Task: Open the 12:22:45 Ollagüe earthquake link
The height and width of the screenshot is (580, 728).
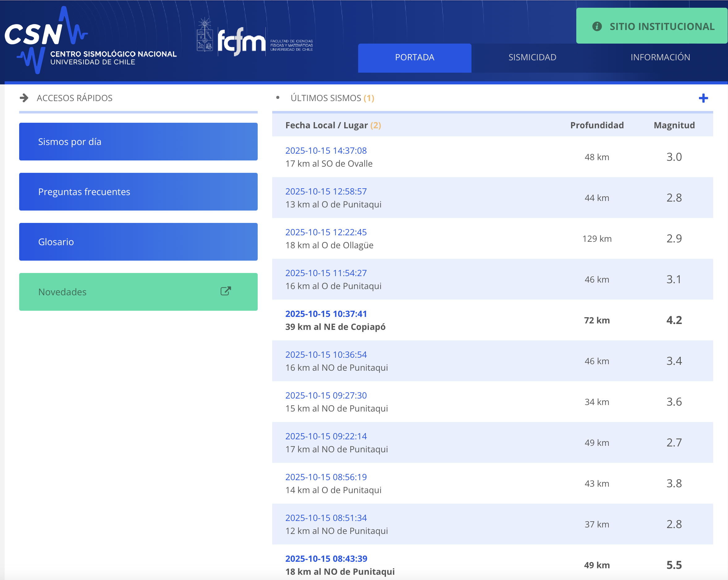Action: pyautogui.click(x=325, y=232)
